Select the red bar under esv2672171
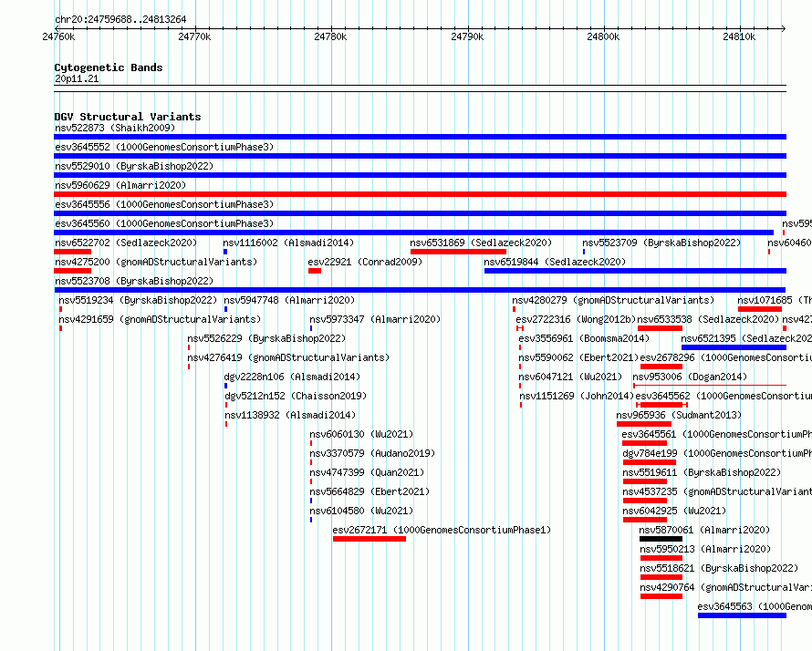The height and width of the screenshot is (651, 812). point(370,539)
